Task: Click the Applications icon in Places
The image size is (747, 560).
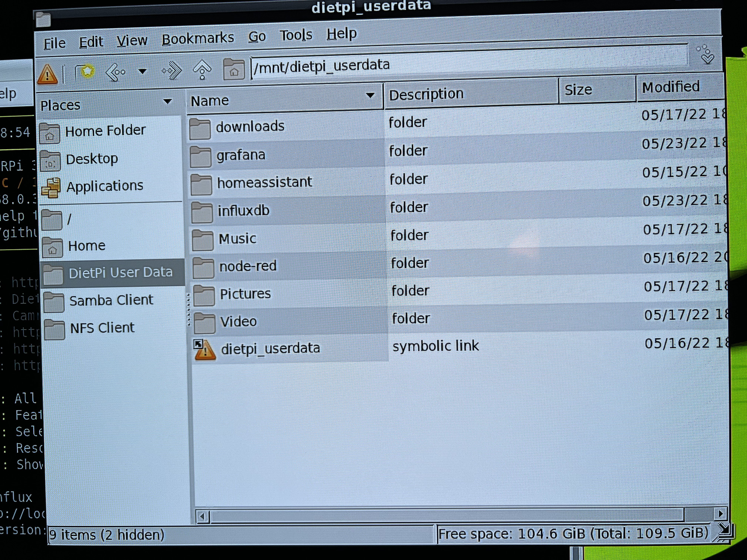Action: [51, 188]
